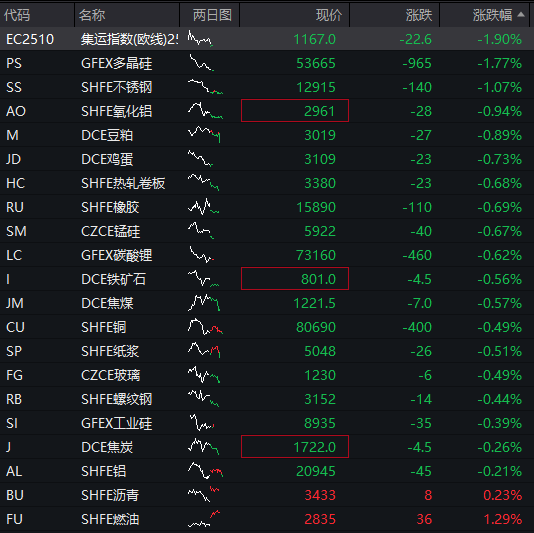Select the code cell SI
534x533 pixels.
(12, 423)
